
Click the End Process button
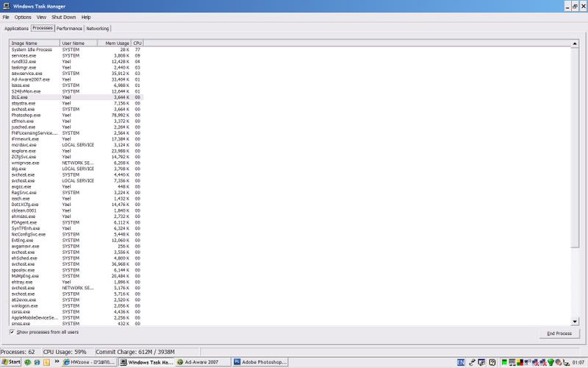559,333
